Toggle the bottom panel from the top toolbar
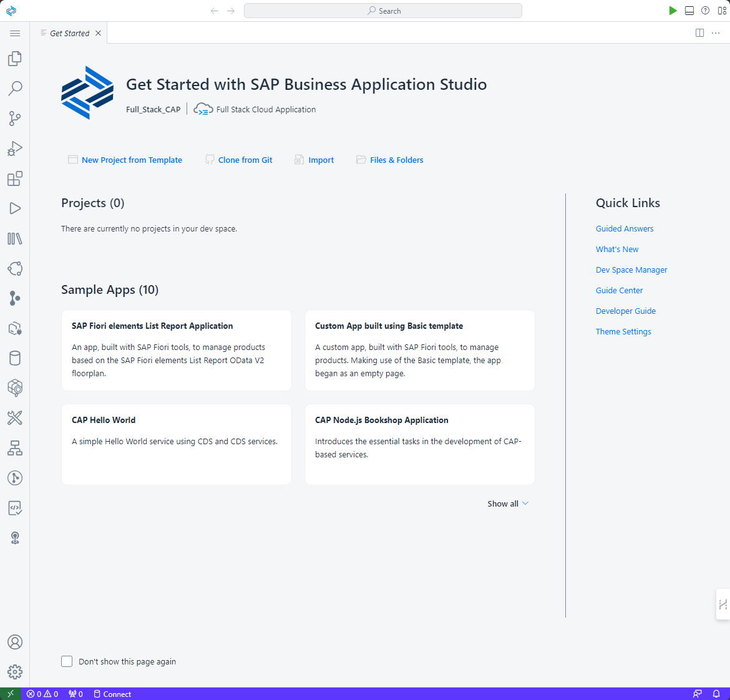 (689, 11)
